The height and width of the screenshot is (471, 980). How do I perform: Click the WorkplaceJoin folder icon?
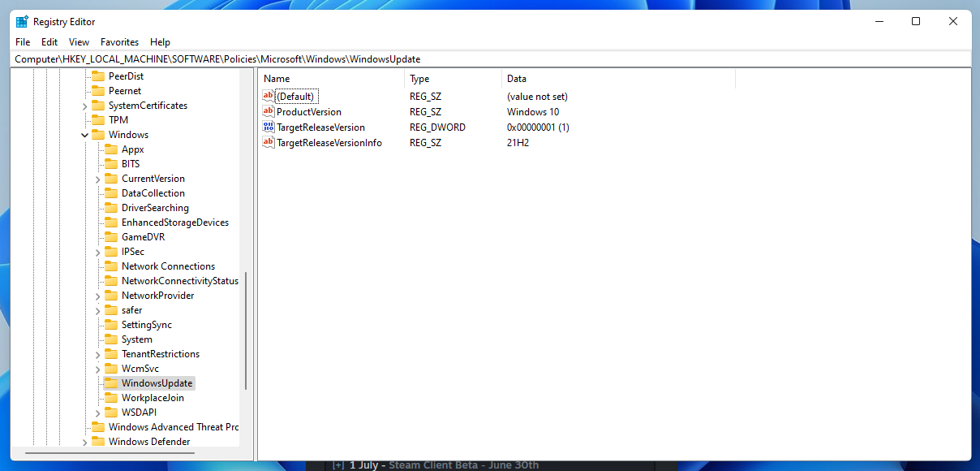pos(111,398)
